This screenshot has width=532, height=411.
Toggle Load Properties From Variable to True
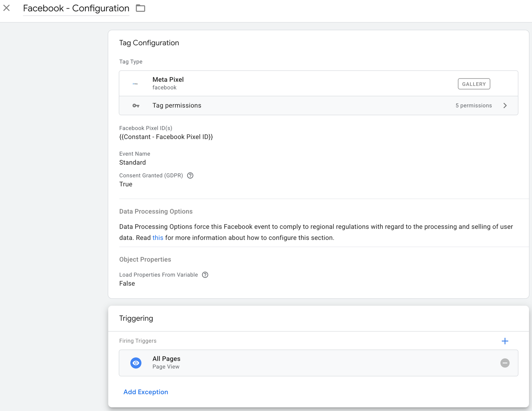click(127, 284)
